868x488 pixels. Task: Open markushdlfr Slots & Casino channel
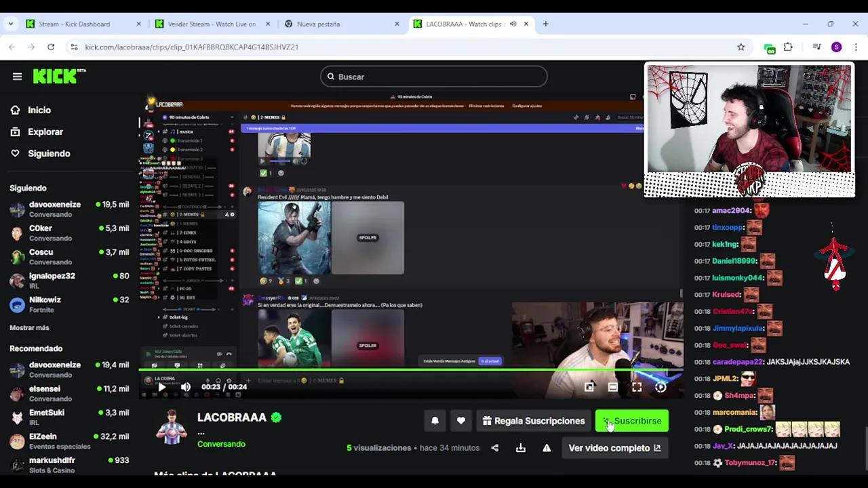point(69,464)
